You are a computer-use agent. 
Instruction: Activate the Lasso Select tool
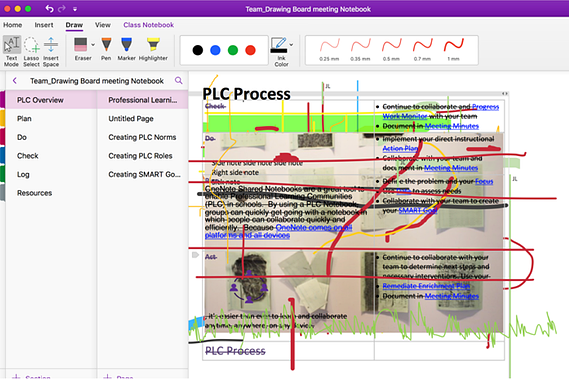pyautogui.click(x=31, y=51)
